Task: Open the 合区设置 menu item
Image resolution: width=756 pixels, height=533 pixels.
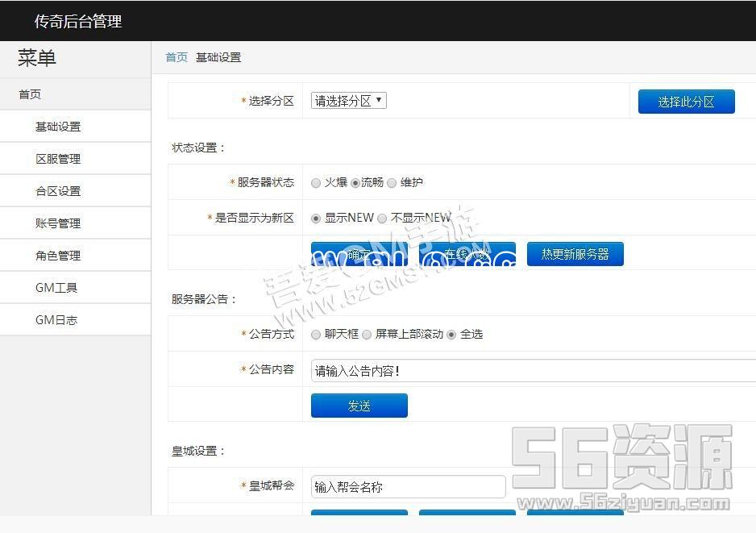Action: (58, 191)
